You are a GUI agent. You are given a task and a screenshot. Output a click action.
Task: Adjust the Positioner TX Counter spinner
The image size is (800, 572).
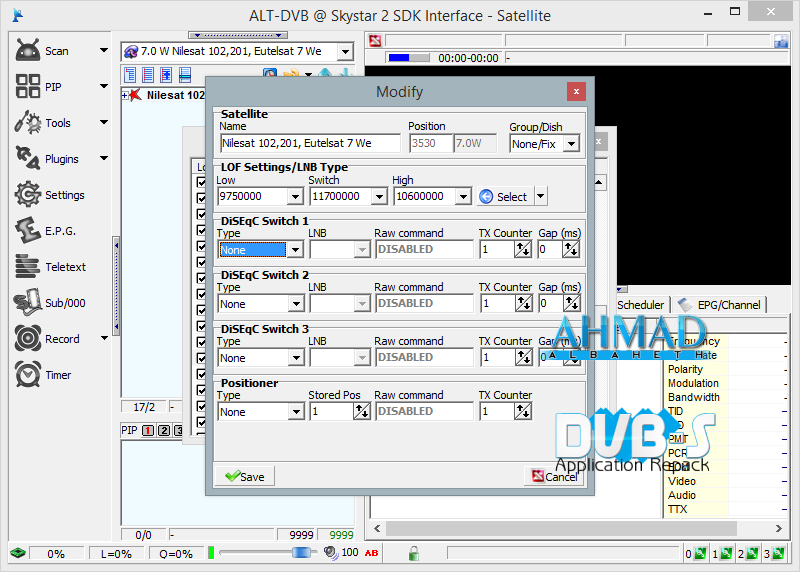tap(523, 411)
